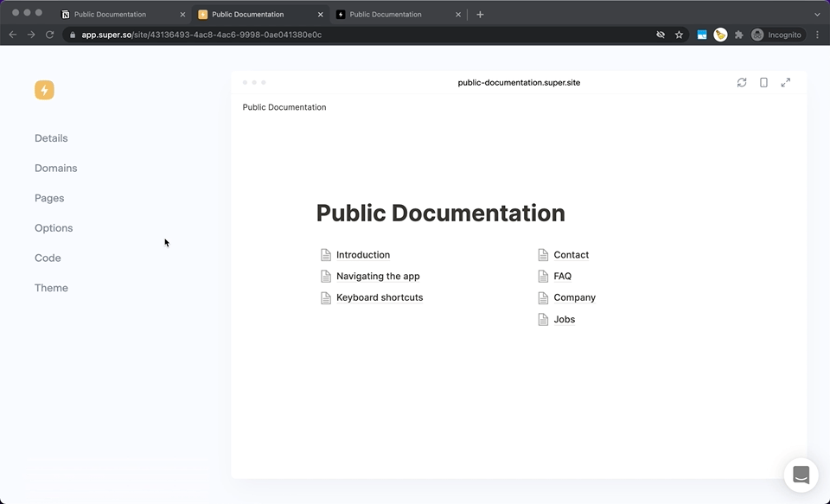The image size is (830, 504).
Task: Reload the site preview with refresh icon
Action: tap(742, 82)
